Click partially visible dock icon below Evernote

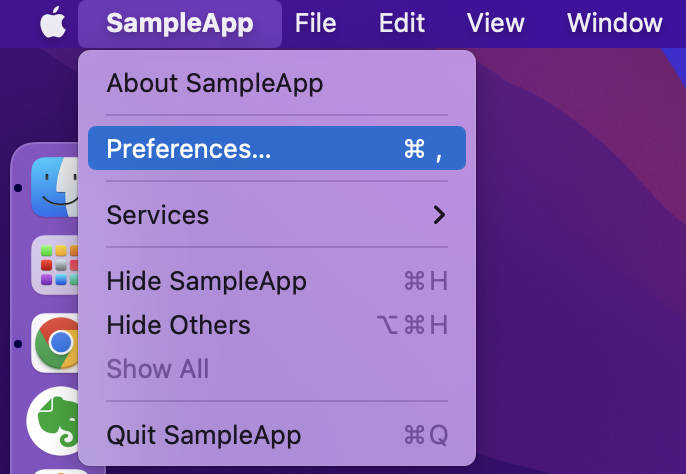pos(57,471)
